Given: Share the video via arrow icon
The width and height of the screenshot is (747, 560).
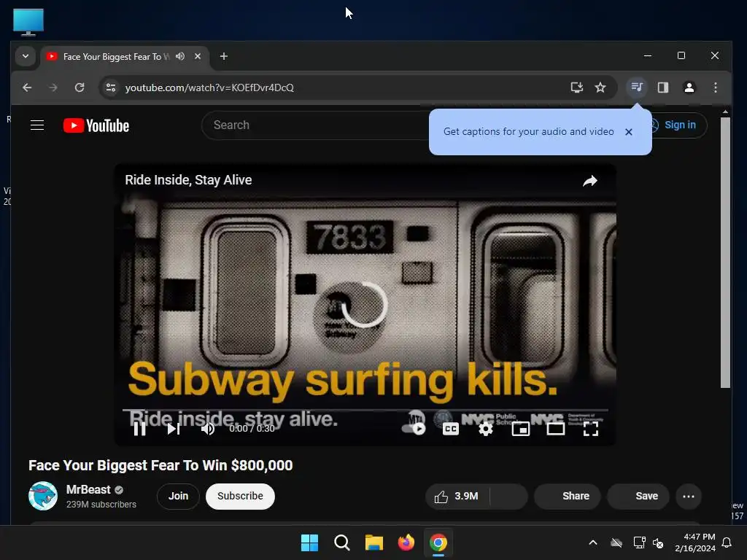Looking at the screenshot, I should point(590,181).
